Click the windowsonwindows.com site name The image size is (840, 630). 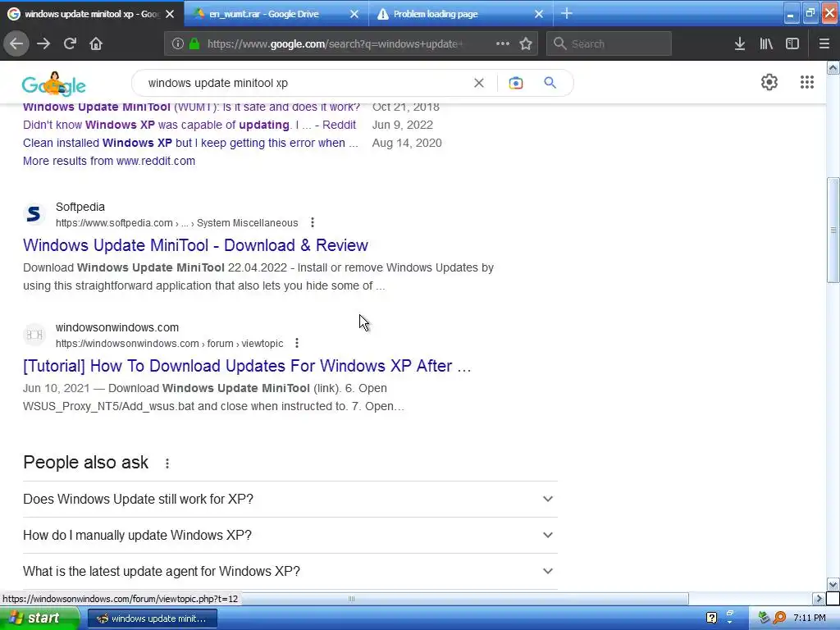coord(117,327)
